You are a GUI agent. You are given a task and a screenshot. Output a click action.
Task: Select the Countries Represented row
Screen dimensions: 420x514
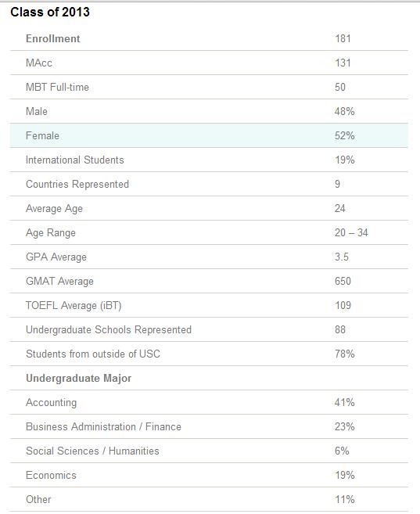pos(209,184)
